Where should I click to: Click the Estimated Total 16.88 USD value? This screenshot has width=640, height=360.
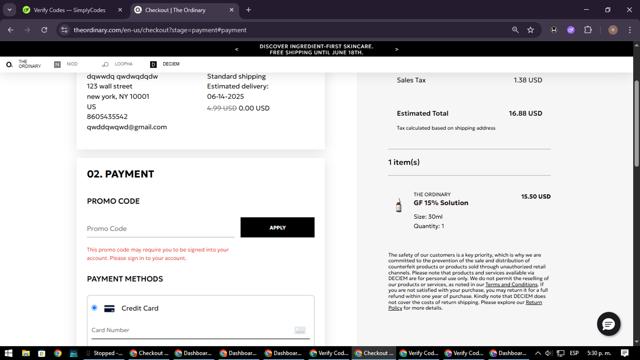coord(525,113)
